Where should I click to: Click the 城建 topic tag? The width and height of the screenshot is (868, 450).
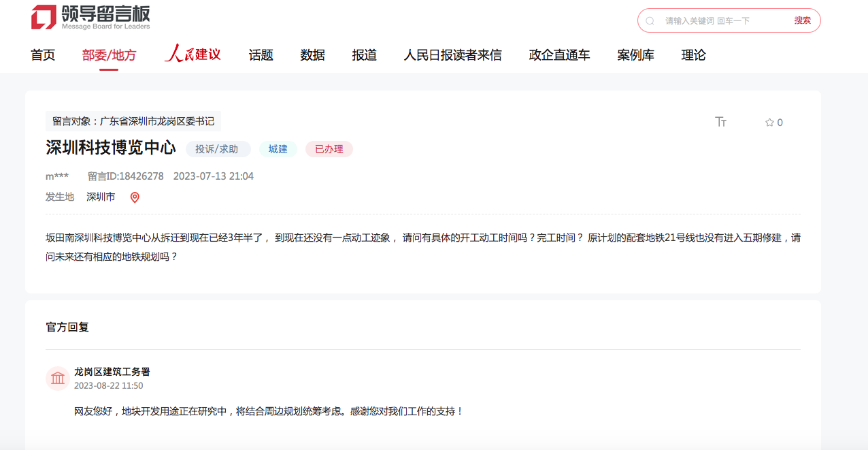[x=278, y=149]
